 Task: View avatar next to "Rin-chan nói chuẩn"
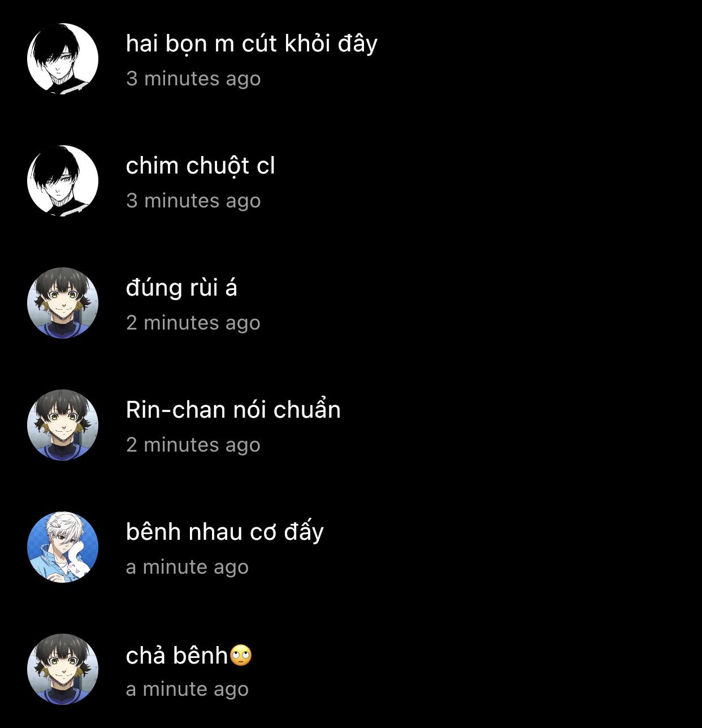[x=63, y=425]
